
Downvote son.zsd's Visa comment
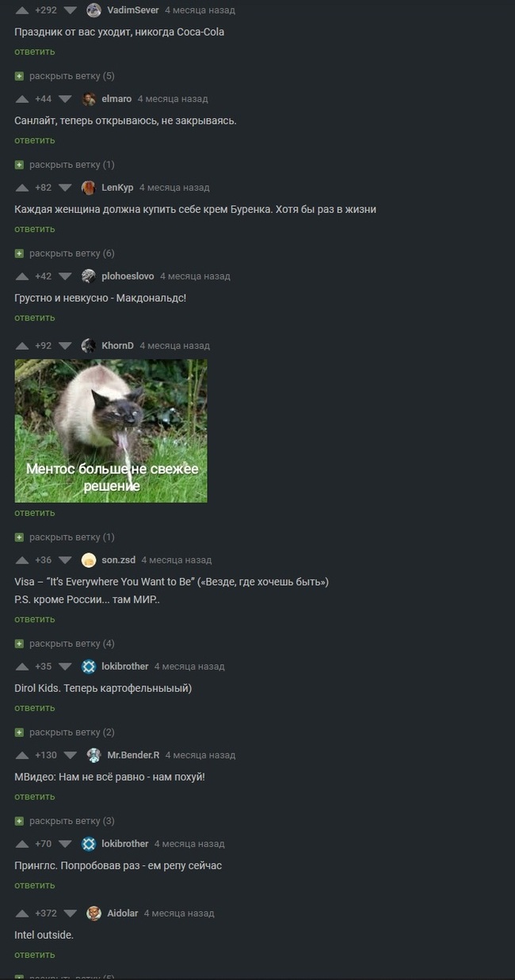(x=65, y=560)
